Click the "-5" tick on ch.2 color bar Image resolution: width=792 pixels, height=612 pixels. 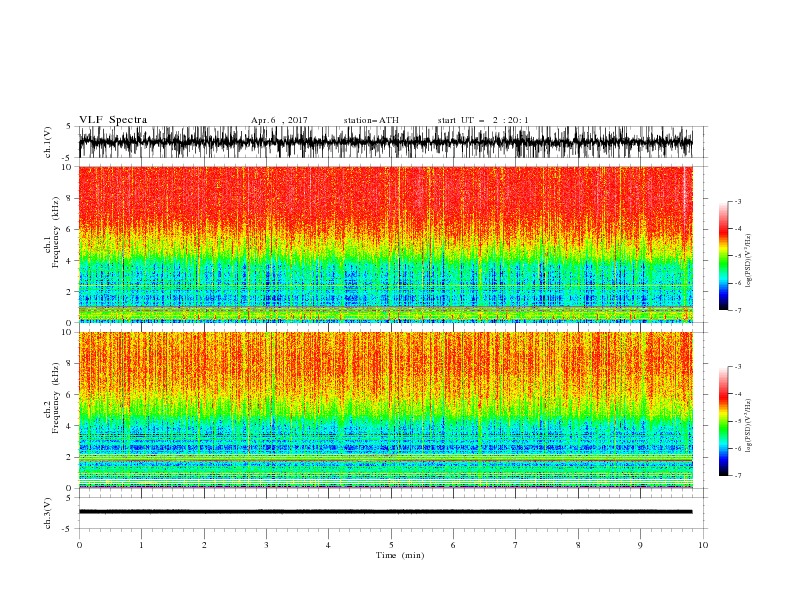pos(738,421)
